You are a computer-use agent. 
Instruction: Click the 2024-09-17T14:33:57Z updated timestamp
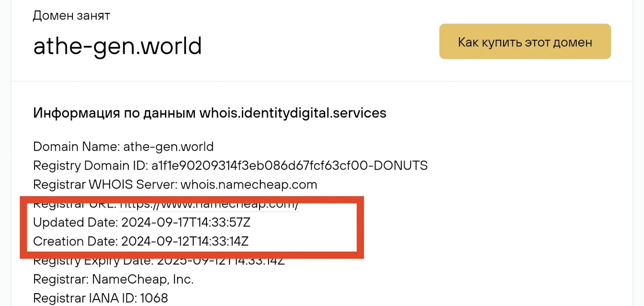coord(186,222)
